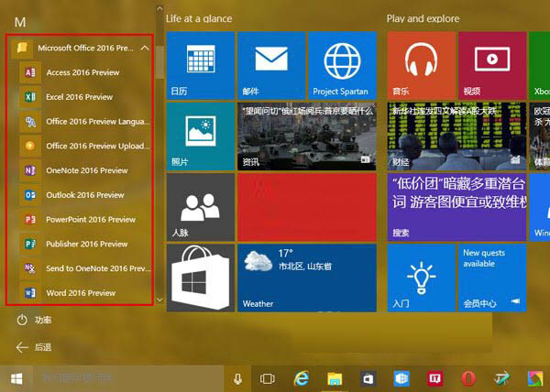The width and height of the screenshot is (550, 392).
Task: Click the 'Word 2016 Preview' label
Action: tap(81, 293)
